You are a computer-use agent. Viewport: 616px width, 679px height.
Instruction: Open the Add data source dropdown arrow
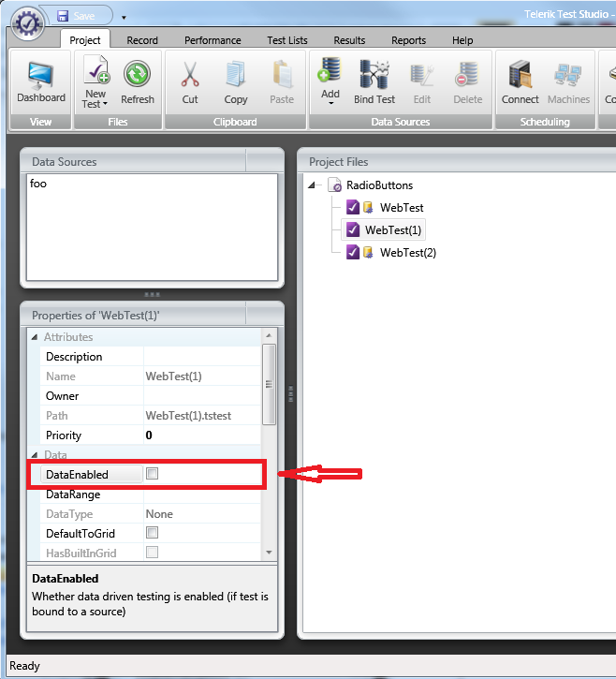(330, 103)
